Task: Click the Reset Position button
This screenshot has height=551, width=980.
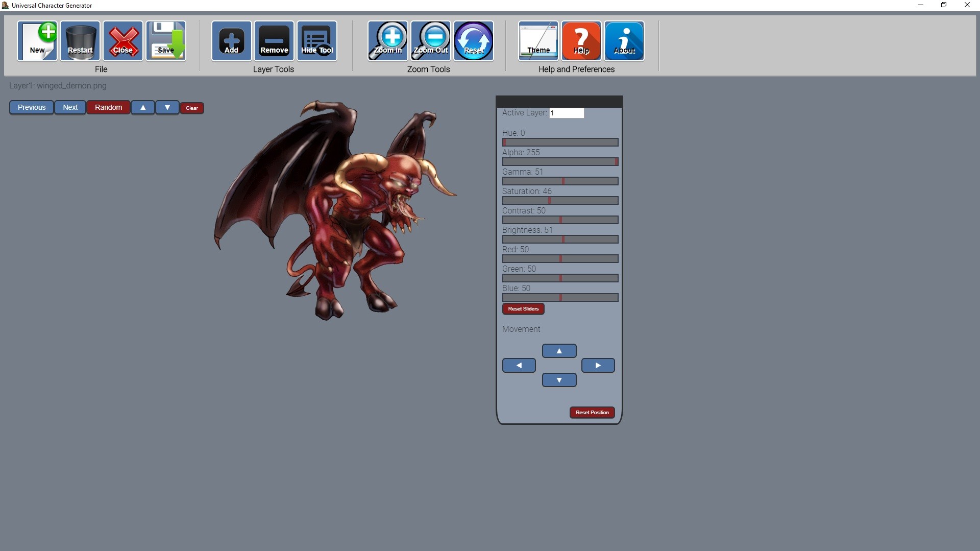Action: 592,413
